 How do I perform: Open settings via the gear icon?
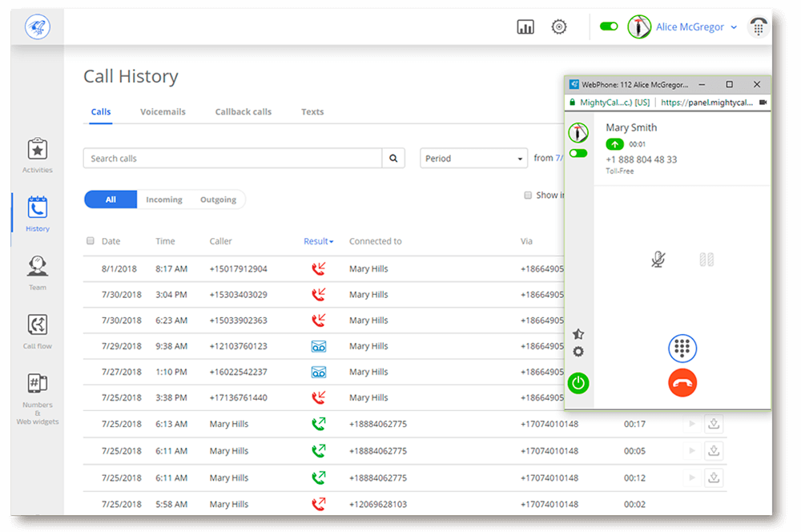tap(559, 26)
